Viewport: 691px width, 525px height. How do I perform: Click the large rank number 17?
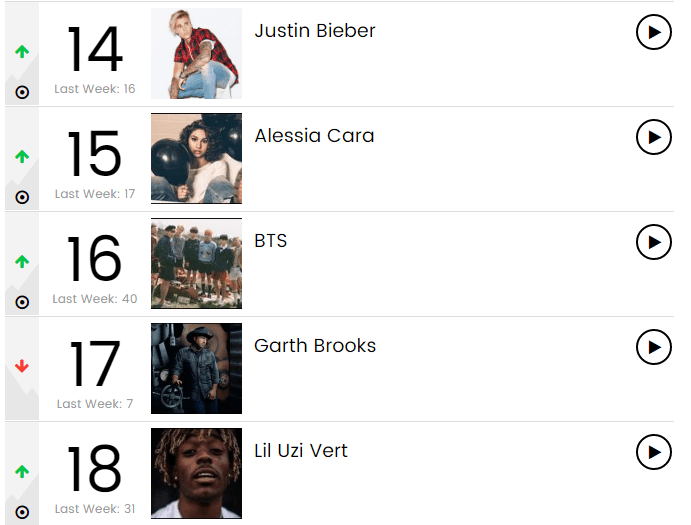tap(94, 365)
